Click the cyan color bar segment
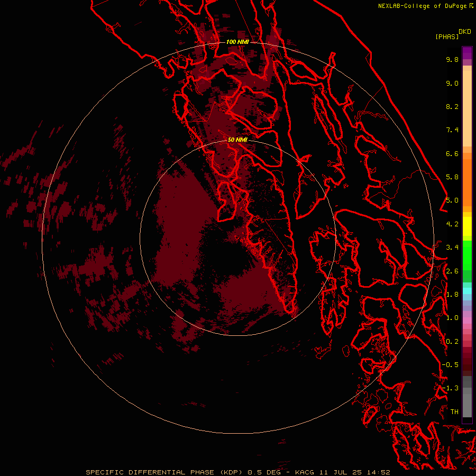 click(467, 291)
